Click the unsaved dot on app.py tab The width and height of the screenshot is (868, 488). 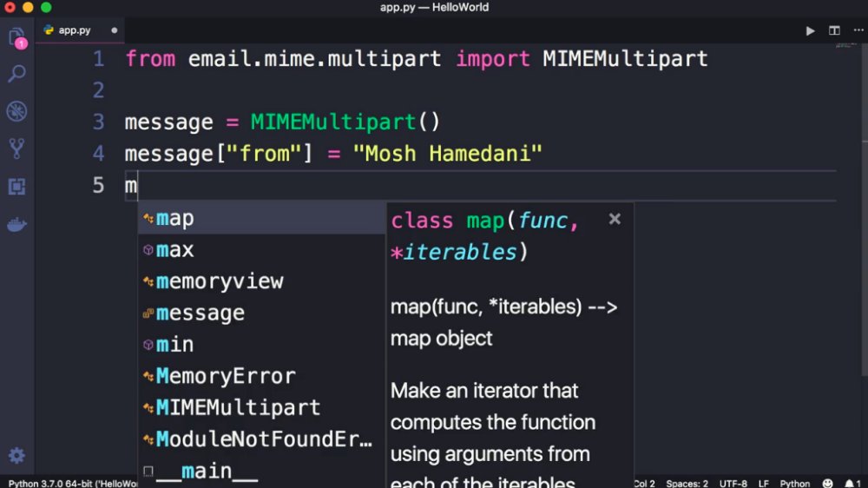pyautogui.click(x=114, y=30)
